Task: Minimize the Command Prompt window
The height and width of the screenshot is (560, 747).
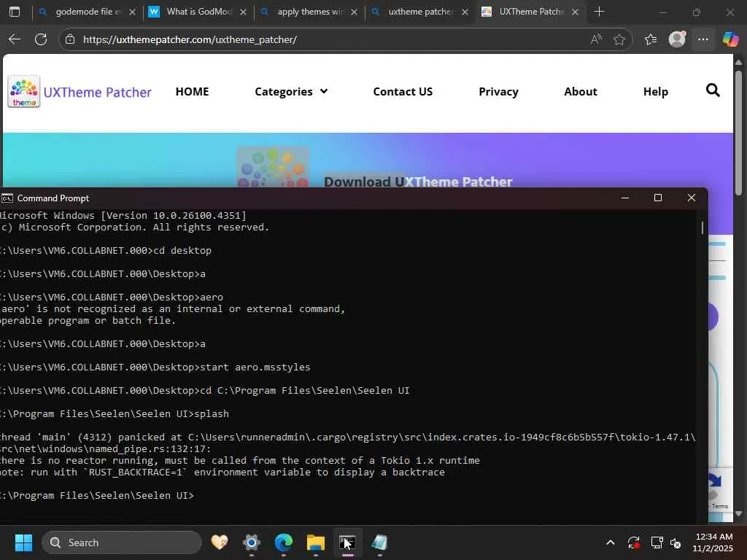Action: point(625,198)
